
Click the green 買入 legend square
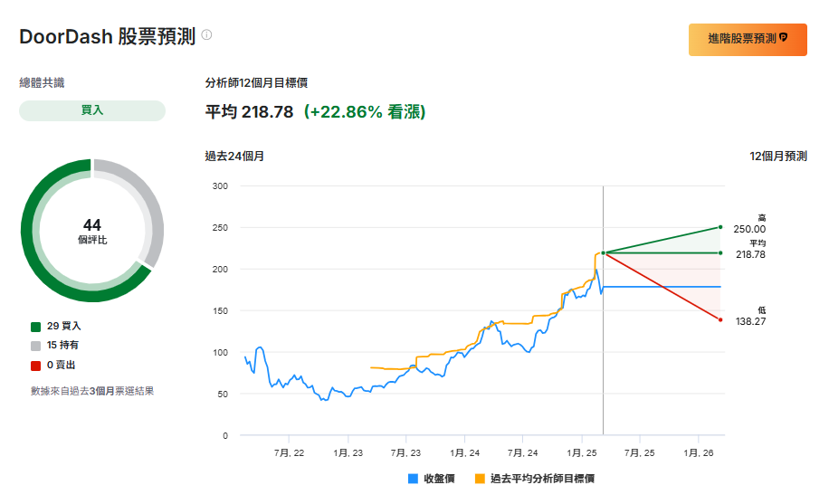point(35,326)
